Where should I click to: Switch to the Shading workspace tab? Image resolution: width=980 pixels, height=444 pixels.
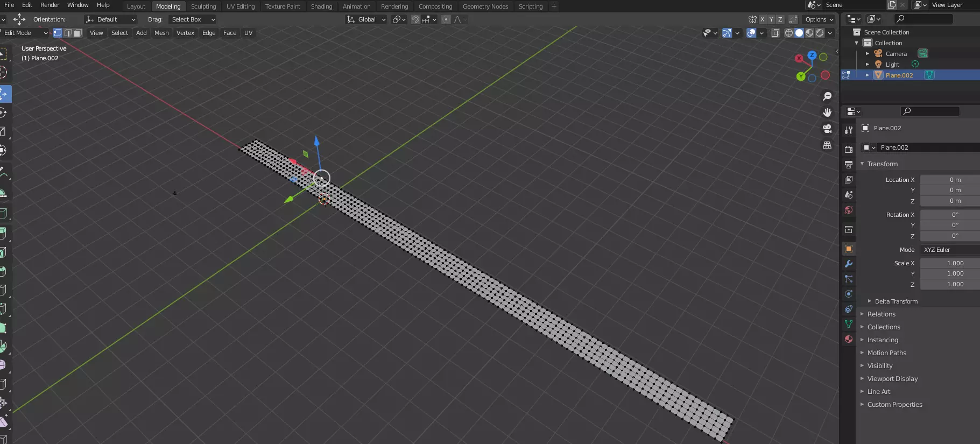[321, 6]
